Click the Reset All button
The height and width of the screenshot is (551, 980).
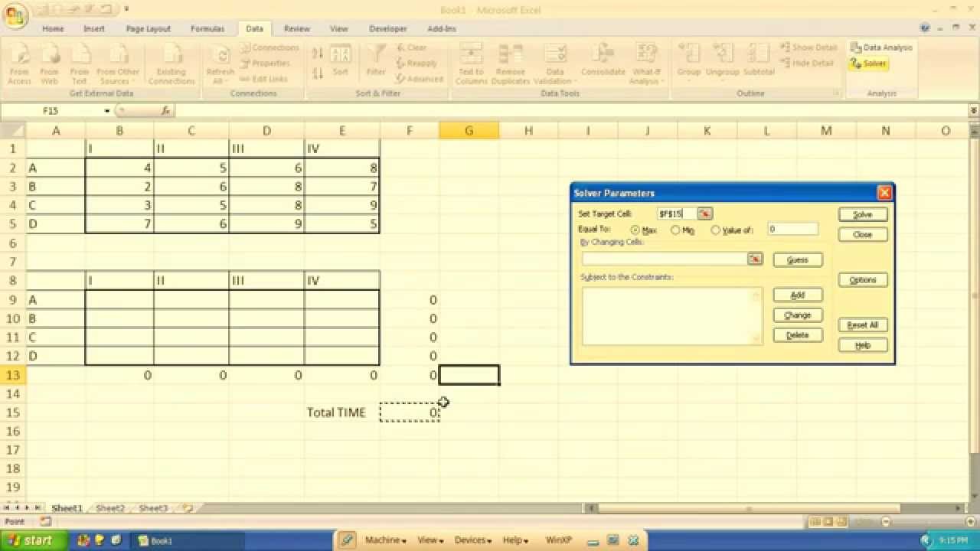[863, 325]
